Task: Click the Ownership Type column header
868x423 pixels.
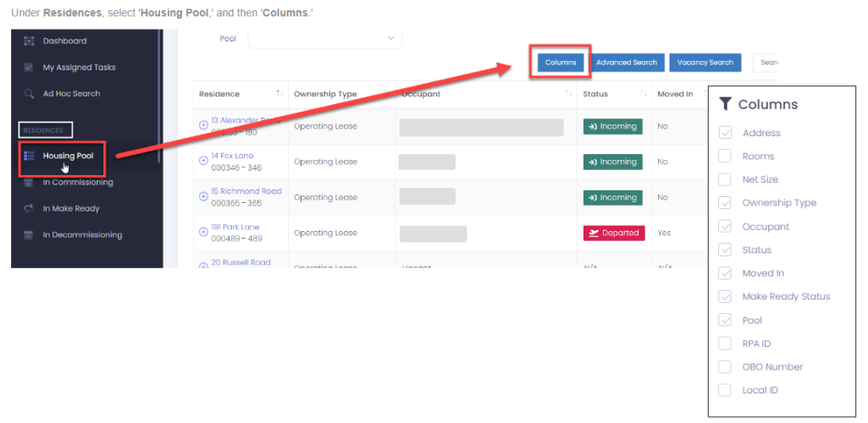Action: click(325, 94)
